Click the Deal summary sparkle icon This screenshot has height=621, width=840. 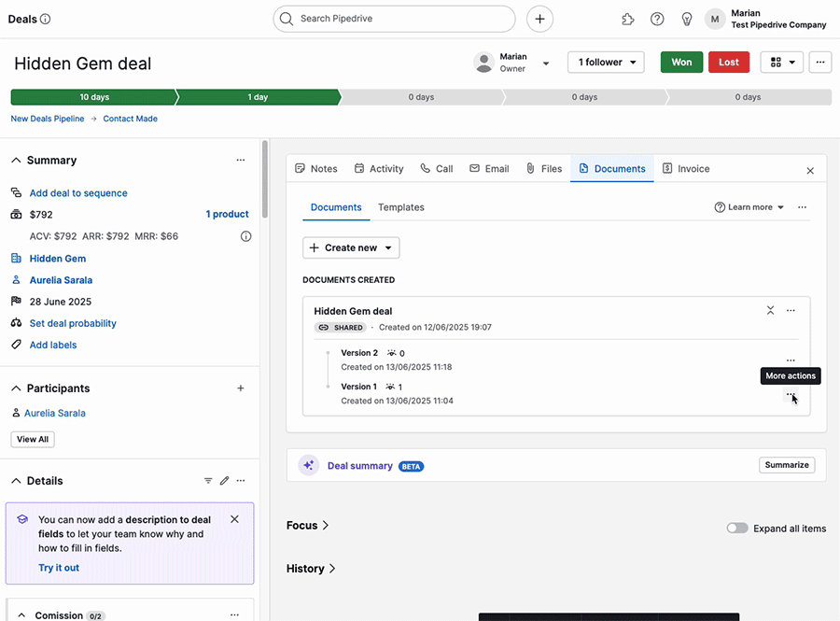[309, 466]
